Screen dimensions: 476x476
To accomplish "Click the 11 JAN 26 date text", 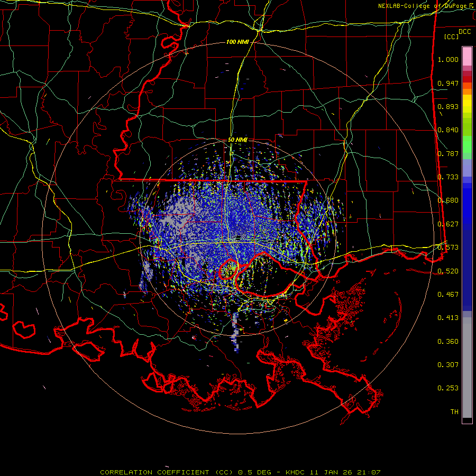I will click(330, 472).
